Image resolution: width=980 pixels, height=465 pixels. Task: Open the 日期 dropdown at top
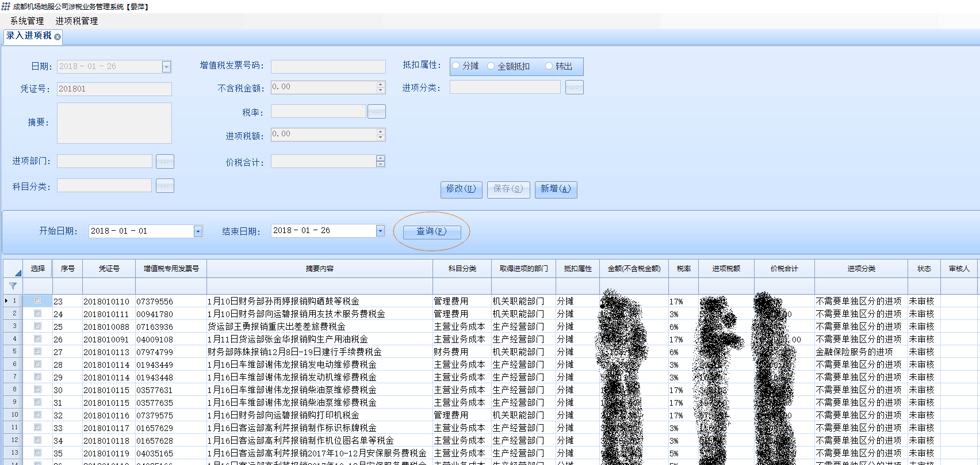pyautogui.click(x=166, y=67)
